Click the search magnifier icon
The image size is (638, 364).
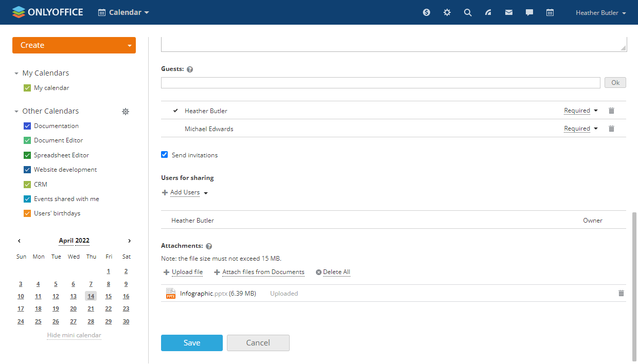(x=467, y=12)
